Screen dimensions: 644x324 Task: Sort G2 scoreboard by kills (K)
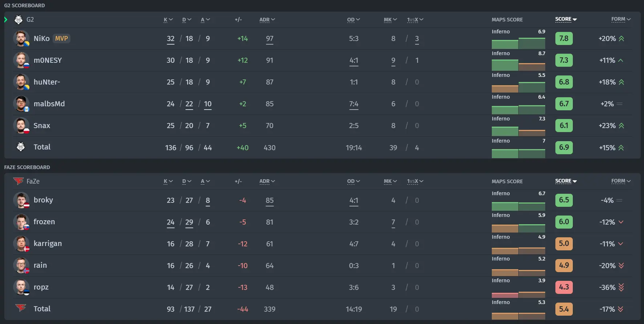(x=168, y=20)
